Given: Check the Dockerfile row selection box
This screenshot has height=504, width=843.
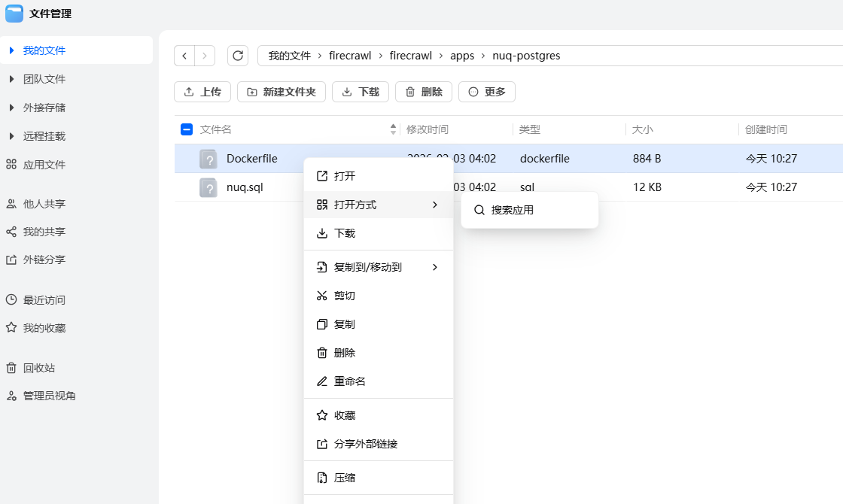Looking at the screenshot, I should point(187,159).
